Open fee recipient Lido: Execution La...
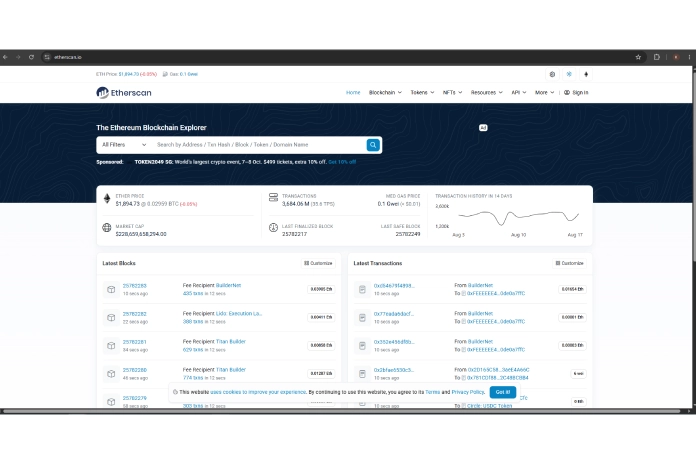The height and width of the screenshot is (464, 696). (x=239, y=313)
